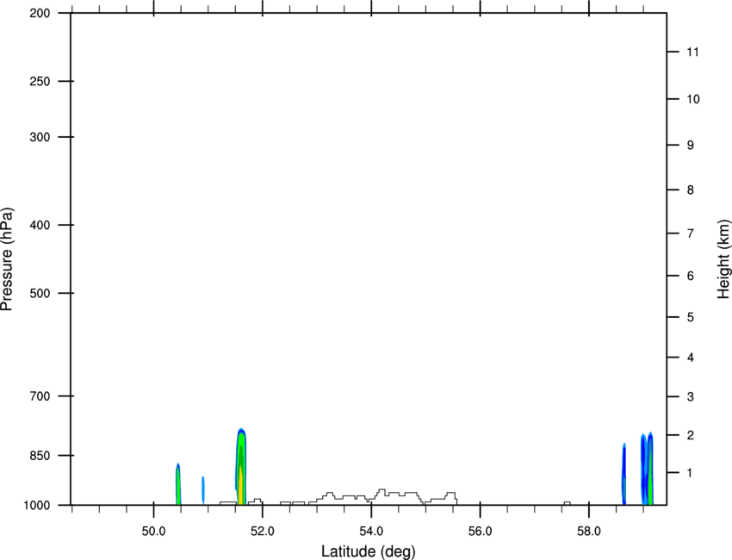Click the 11 km height tick label
The width and height of the screenshot is (732, 560).
693,52
